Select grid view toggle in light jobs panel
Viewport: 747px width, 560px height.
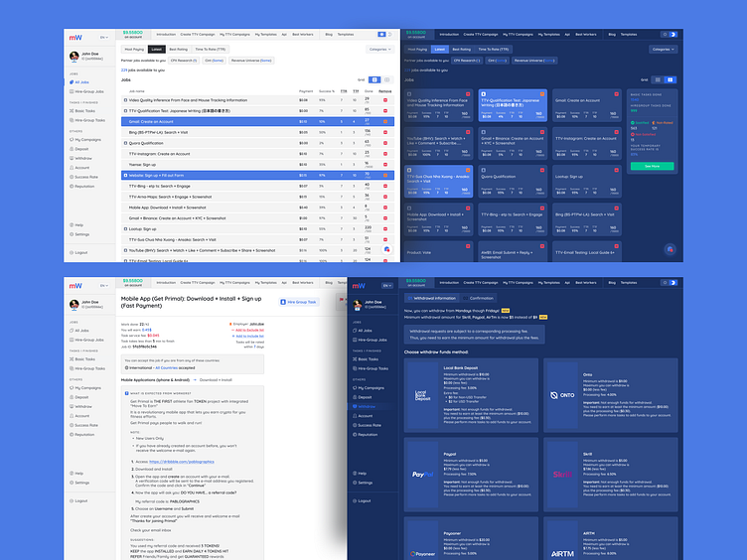pos(386,80)
